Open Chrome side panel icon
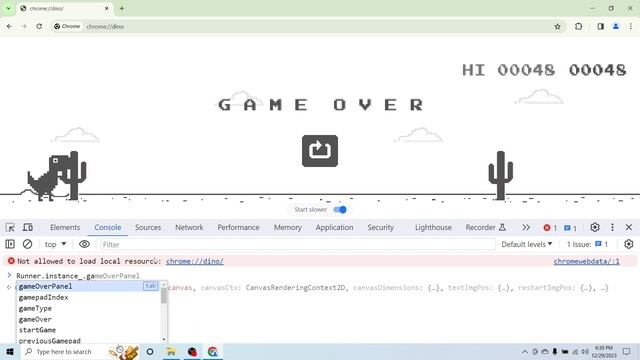The height and width of the screenshot is (360, 640). 600,27
